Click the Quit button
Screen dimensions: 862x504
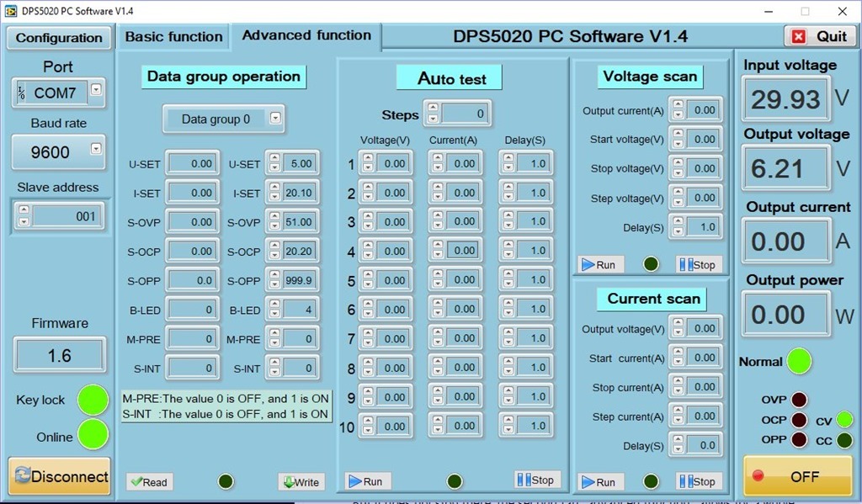tap(820, 36)
